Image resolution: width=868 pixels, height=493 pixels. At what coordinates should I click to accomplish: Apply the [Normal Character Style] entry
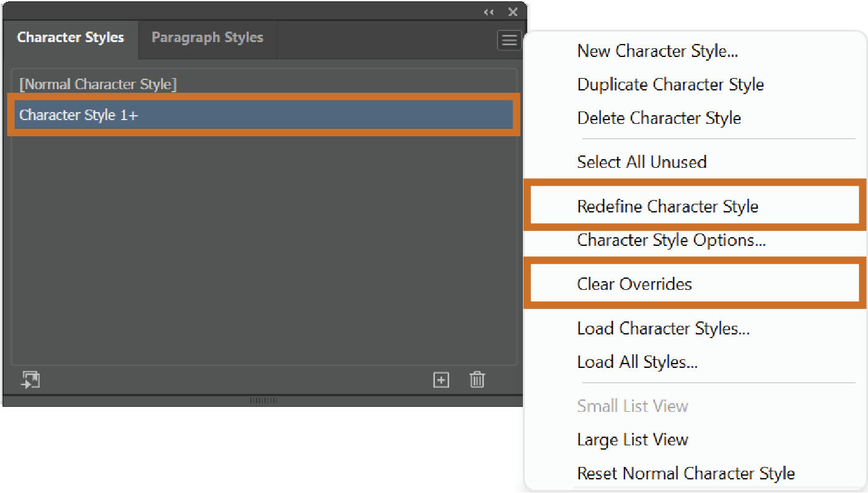click(97, 84)
